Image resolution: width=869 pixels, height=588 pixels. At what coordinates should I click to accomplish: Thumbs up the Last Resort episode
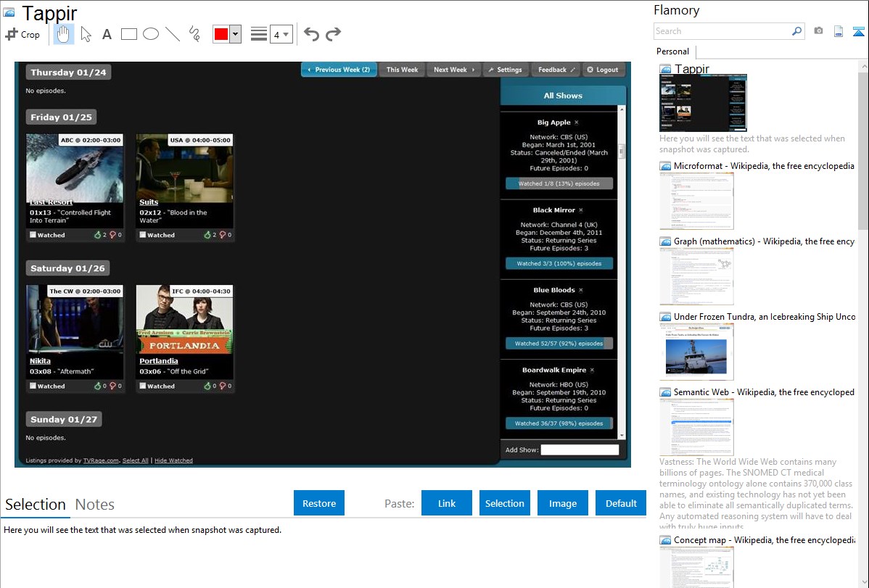(x=98, y=235)
